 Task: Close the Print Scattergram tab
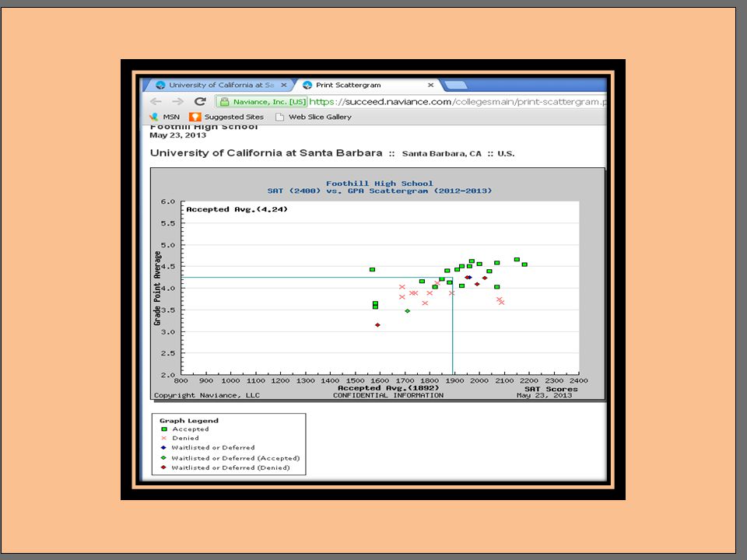[x=430, y=85]
